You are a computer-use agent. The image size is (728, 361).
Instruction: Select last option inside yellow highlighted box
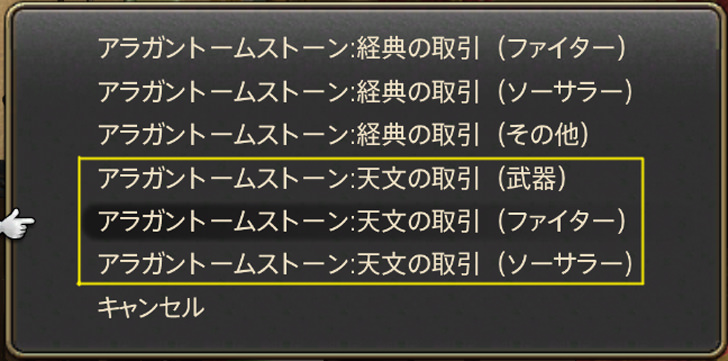click(x=365, y=264)
